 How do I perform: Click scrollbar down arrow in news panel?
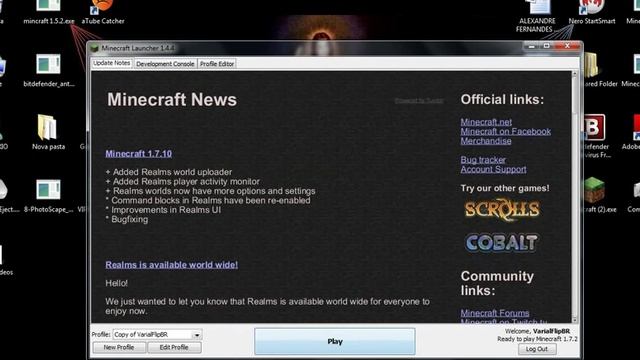575,320
